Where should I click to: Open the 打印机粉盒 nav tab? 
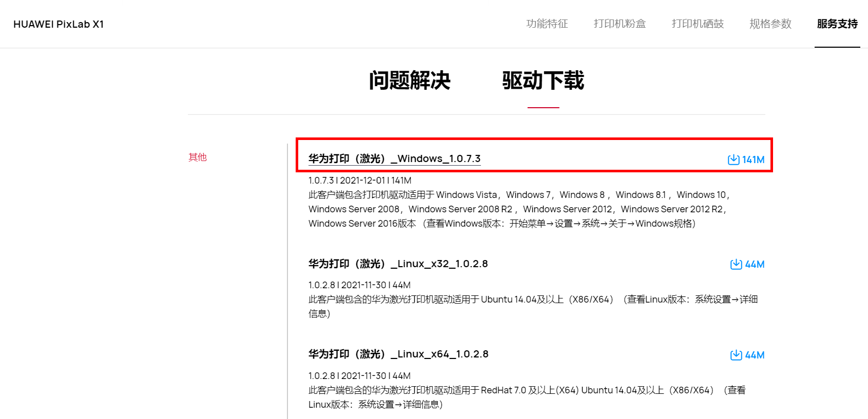click(620, 24)
